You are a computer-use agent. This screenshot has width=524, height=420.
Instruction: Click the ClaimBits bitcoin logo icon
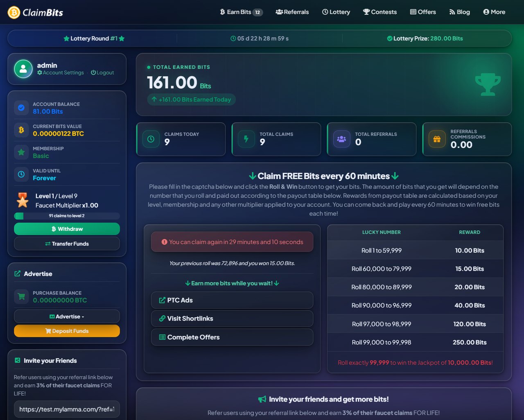(14, 12)
